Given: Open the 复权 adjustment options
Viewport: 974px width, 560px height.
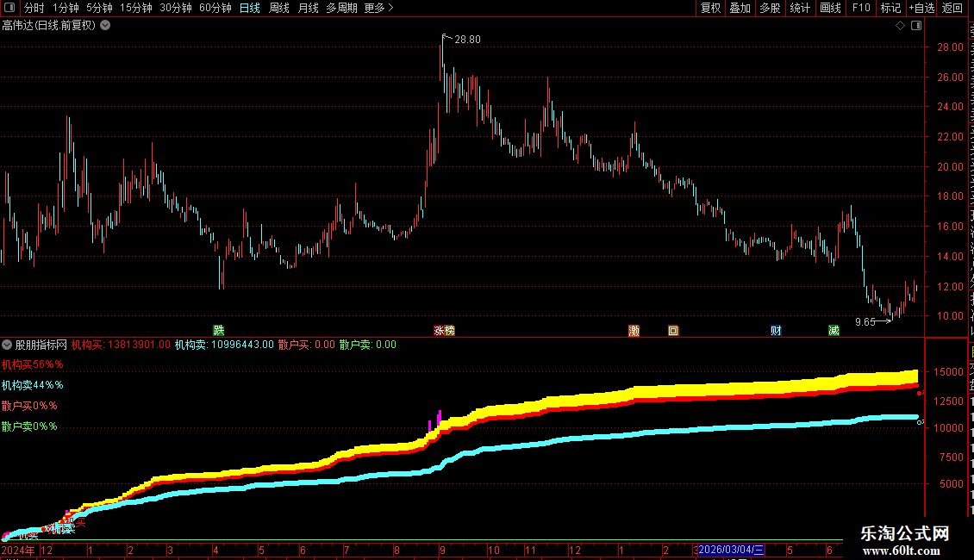Looking at the screenshot, I should point(710,8).
